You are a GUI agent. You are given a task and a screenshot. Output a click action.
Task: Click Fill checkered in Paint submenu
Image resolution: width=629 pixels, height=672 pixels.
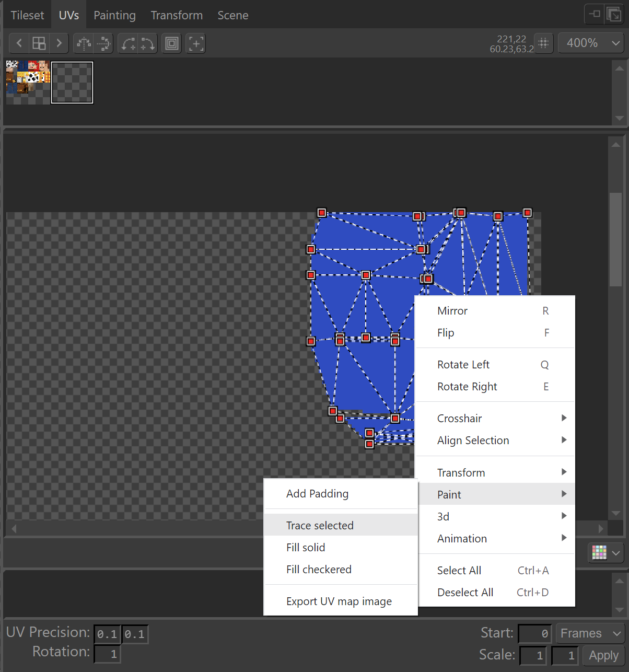(341, 569)
